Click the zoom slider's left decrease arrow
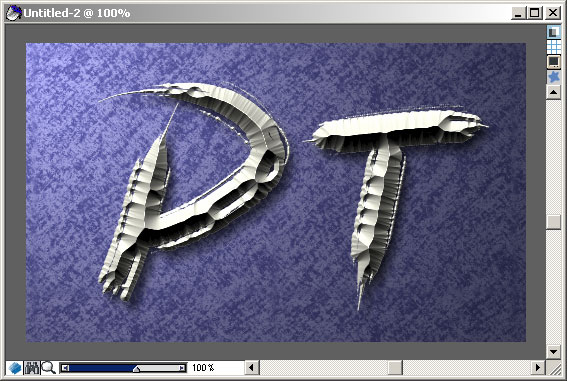 65,368
